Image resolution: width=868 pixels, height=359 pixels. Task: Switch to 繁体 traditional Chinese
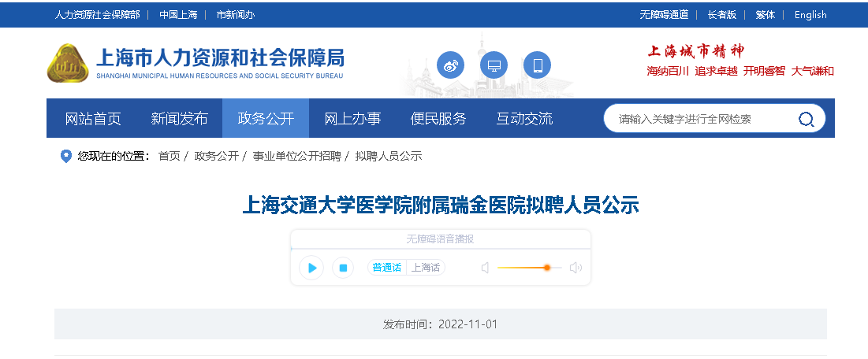tap(765, 15)
